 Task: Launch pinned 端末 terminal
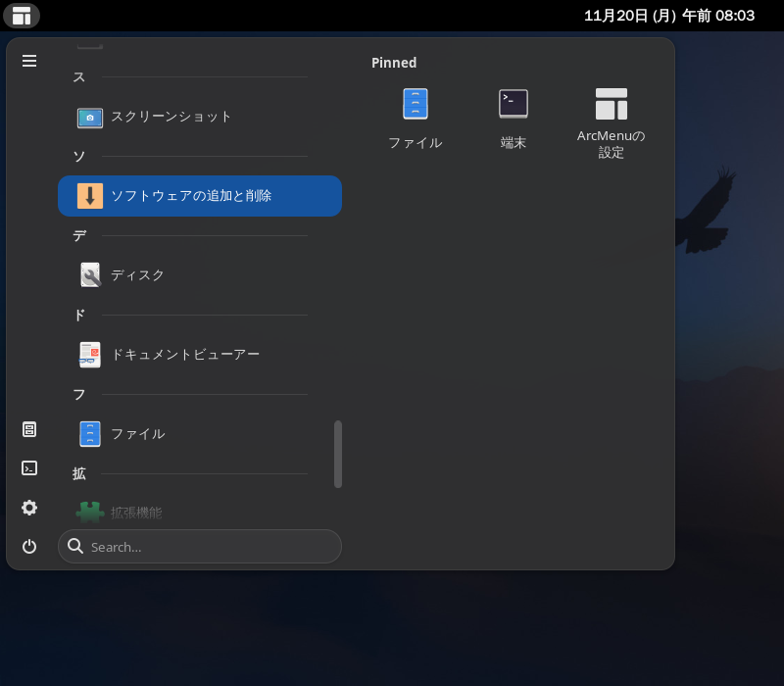pos(513,119)
